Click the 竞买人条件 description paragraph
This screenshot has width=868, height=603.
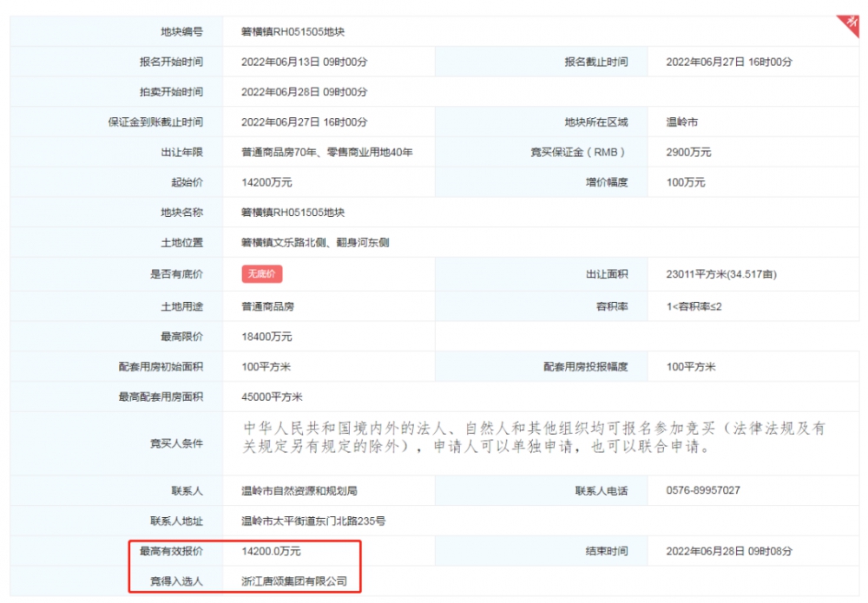(x=534, y=437)
